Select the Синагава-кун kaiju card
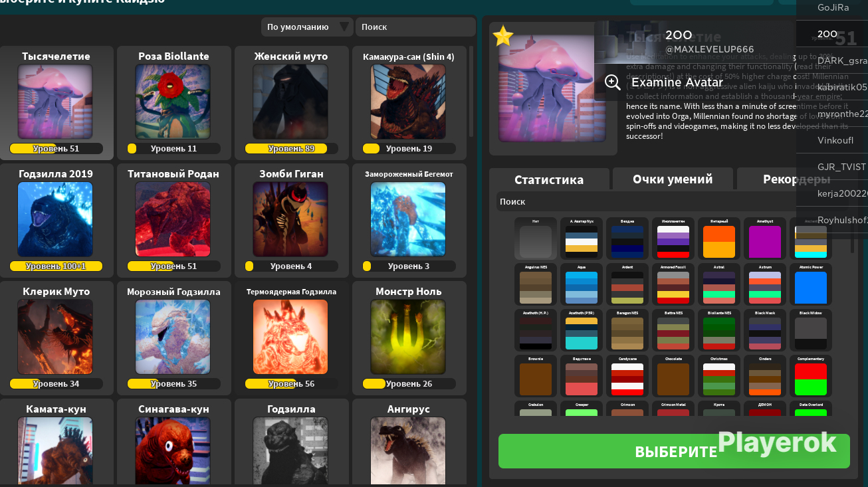 [173, 442]
